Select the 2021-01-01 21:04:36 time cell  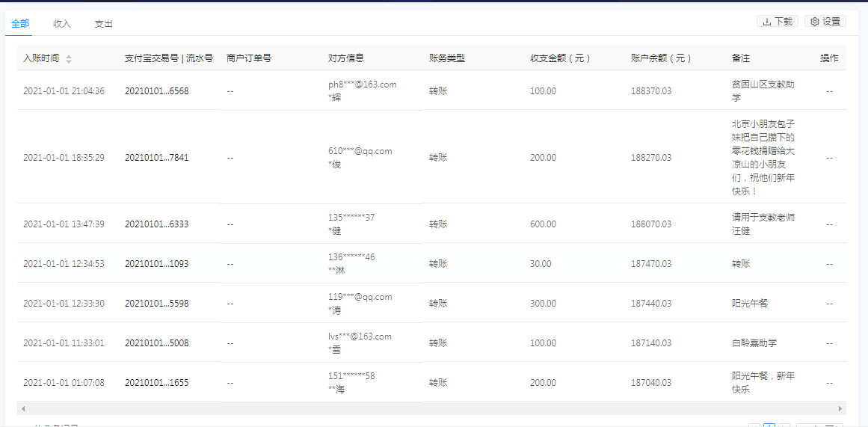pos(64,90)
